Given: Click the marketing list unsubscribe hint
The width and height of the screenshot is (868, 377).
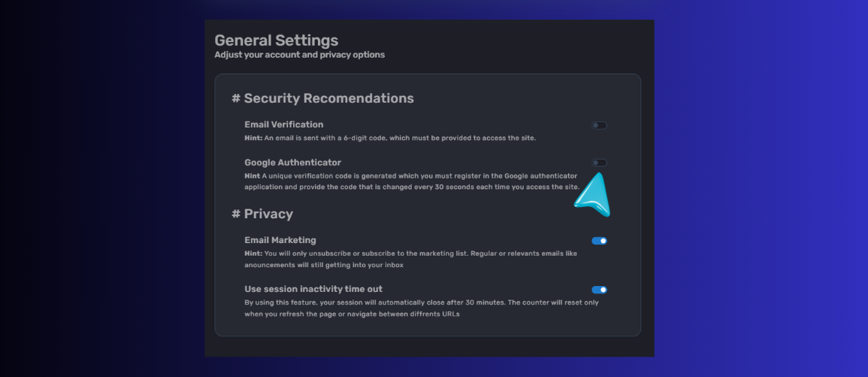Looking at the screenshot, I should 411,259.
